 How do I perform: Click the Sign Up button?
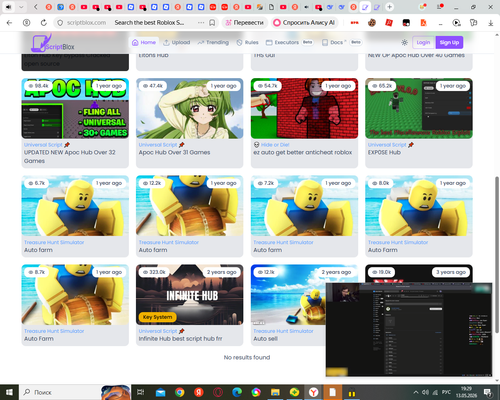click(449, 42)
